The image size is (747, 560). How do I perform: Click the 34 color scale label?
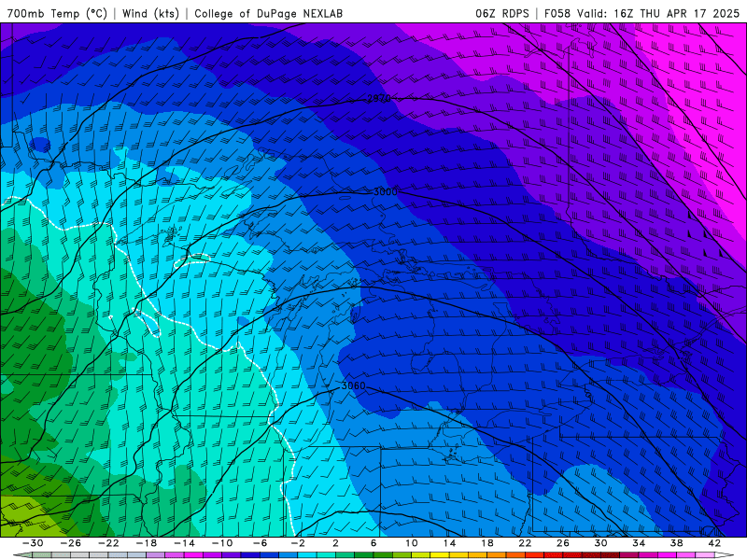tap(639, 543)
